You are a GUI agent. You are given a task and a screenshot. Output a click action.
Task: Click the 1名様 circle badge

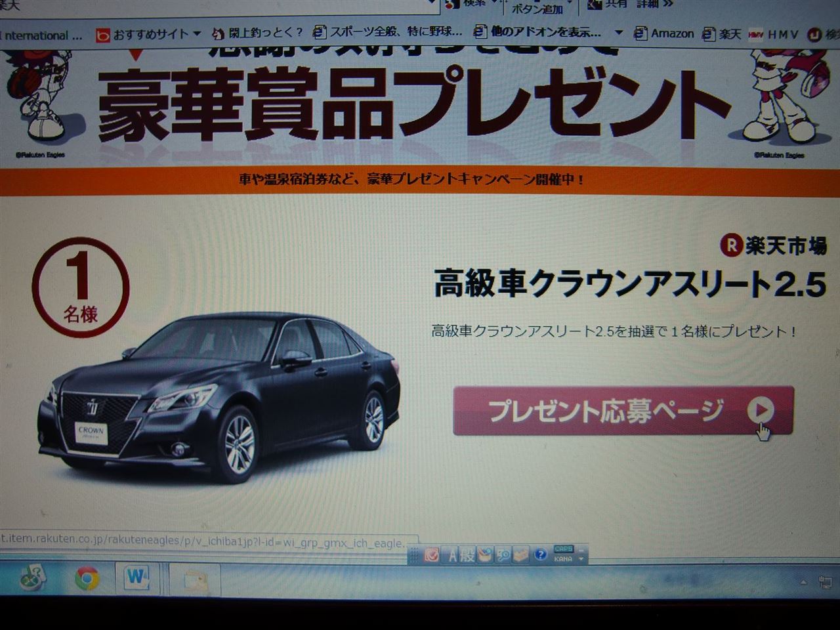(x=81, y=287)
